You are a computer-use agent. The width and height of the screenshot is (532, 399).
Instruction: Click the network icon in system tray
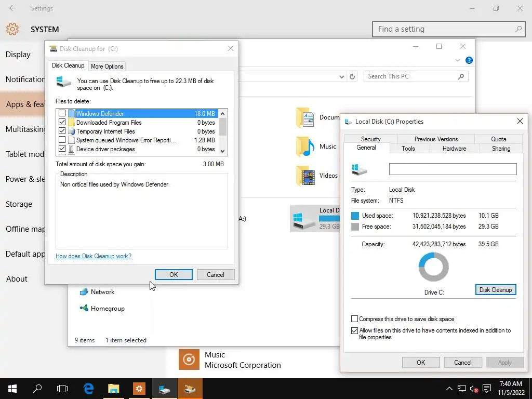pyautogui.click(x=461, y=389)
